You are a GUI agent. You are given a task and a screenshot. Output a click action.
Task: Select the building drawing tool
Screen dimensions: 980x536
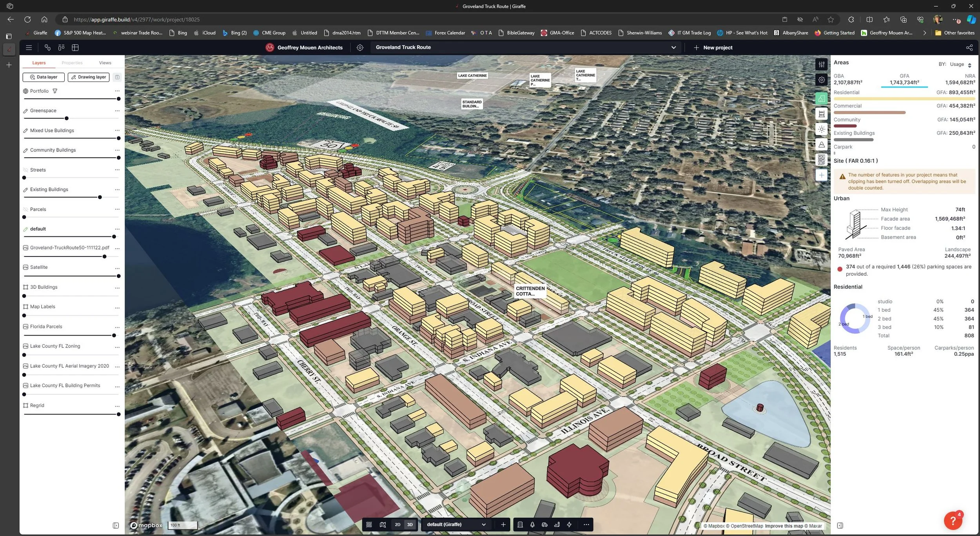[520, 525]
